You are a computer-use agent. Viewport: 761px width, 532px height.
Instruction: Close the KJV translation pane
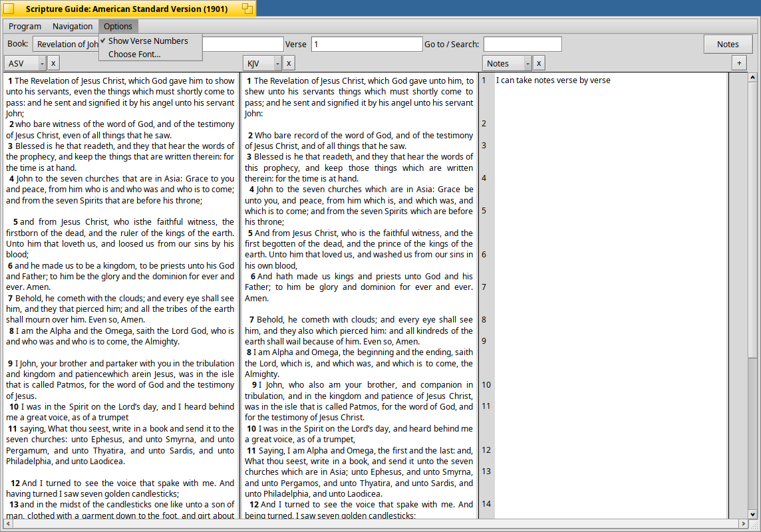point(289,63)
